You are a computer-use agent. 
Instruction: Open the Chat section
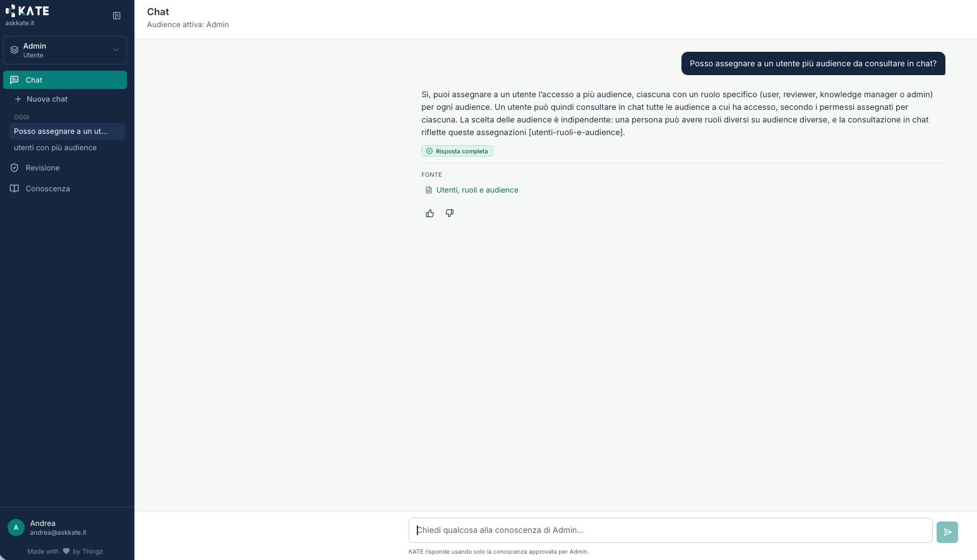coord(65,80)
